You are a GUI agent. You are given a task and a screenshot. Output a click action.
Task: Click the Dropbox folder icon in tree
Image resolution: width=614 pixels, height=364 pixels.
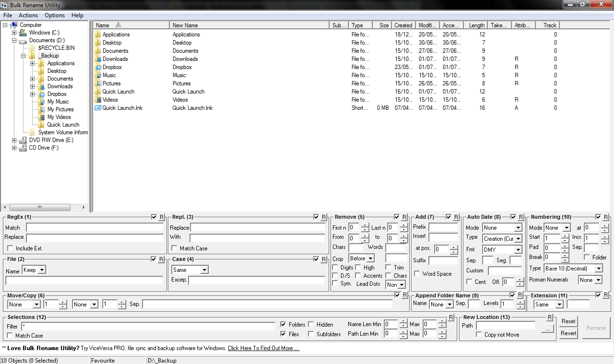(x=42, y=94)
